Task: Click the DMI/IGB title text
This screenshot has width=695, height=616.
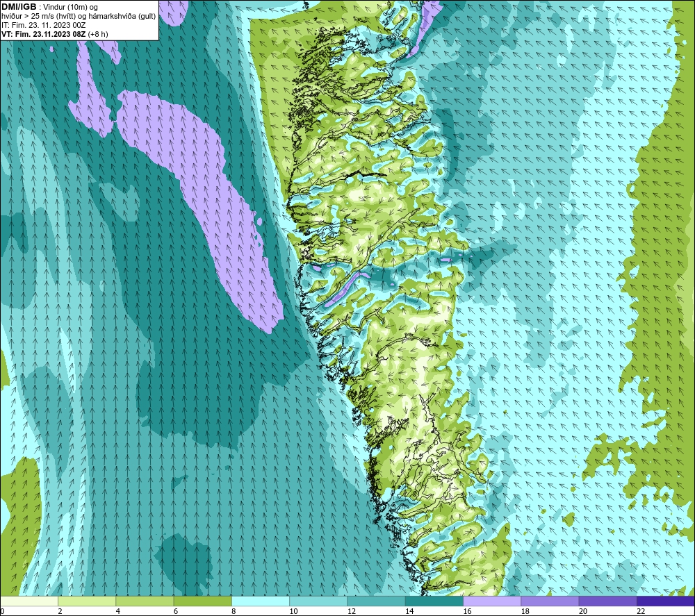Action: (19, 7)
